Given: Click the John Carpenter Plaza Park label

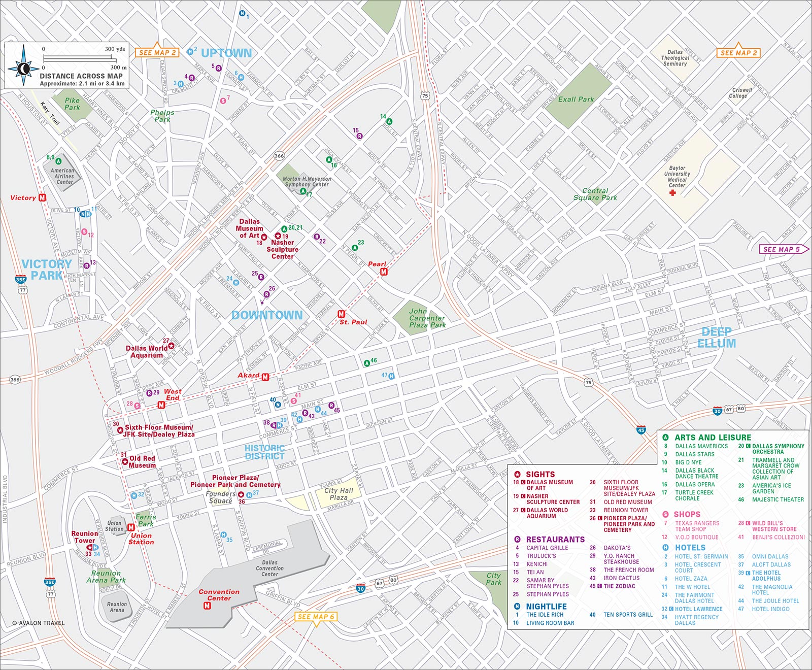Looking at the screenshot, I should click(x=427, y=318).
